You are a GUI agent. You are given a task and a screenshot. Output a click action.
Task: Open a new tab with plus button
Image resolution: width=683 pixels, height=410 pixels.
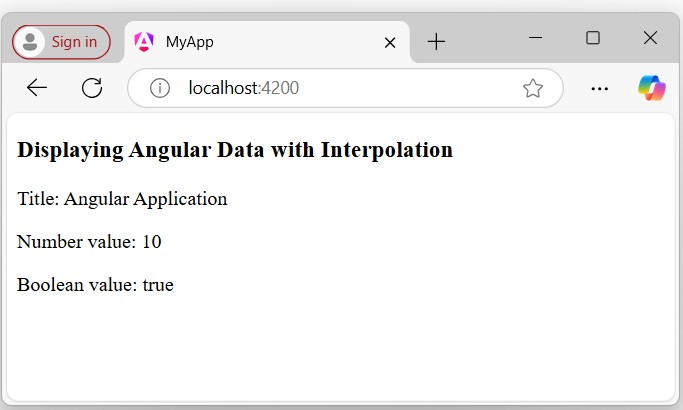click(436, 42)
